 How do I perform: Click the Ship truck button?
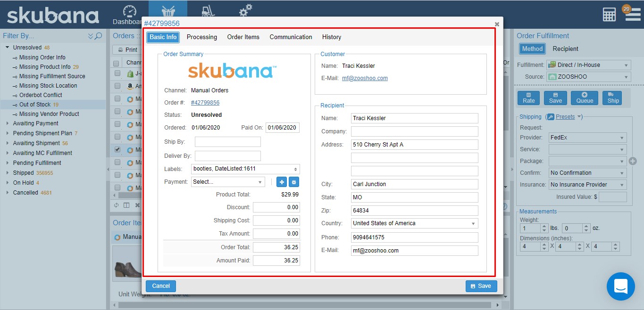[x=612, y=98]
